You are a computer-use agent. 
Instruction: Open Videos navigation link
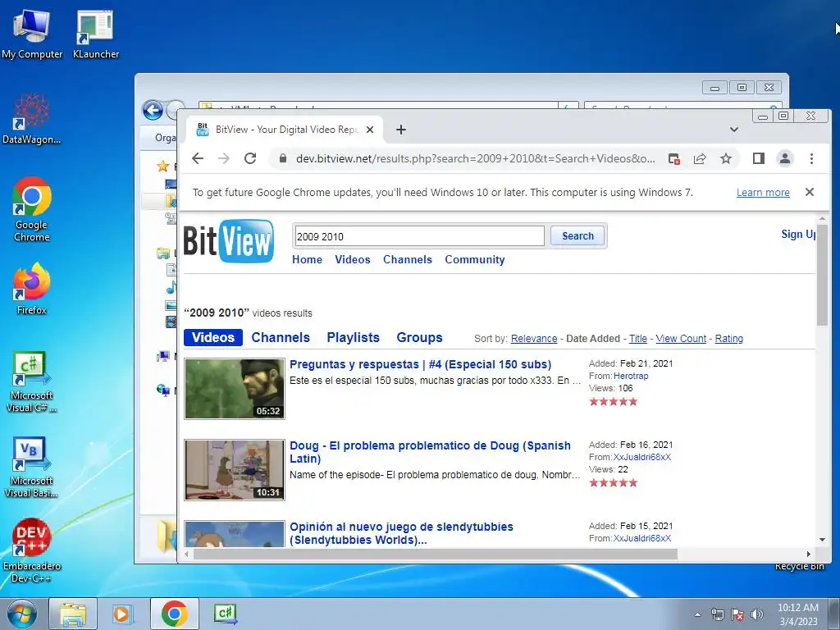[x=353, y=259]
